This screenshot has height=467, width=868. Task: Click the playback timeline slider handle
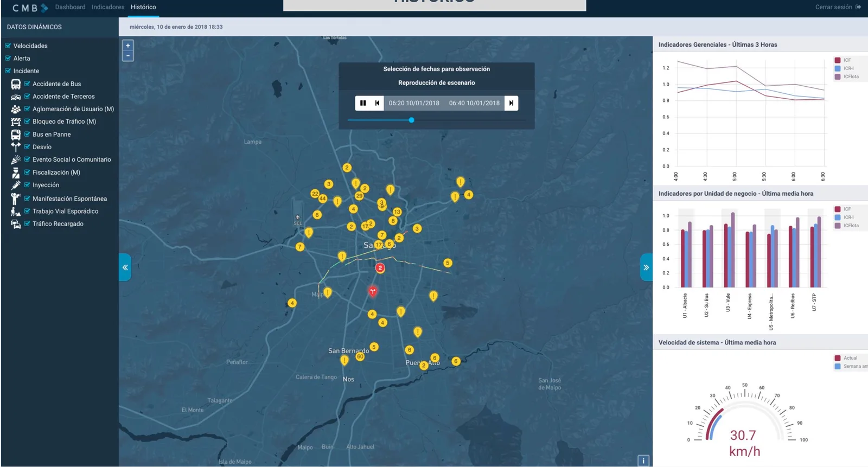point(411,120)
